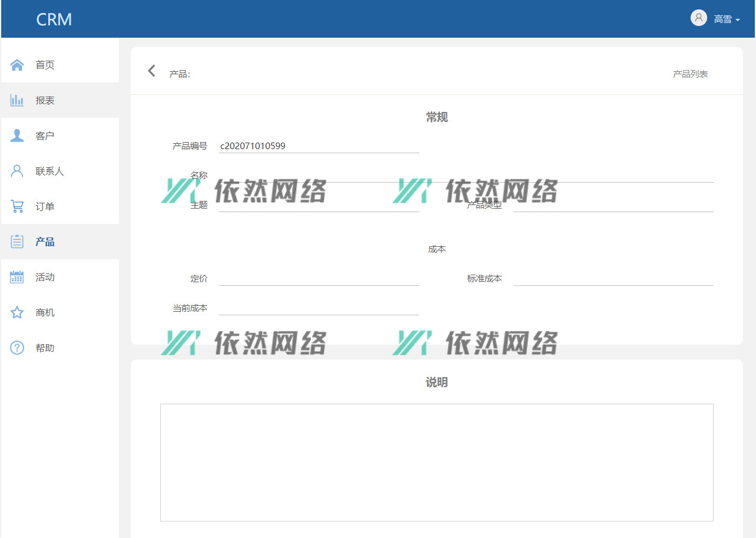Click the shopping cart orders icon
The width and height of the screenshot is (756, 538).
(x=17, y=206)
